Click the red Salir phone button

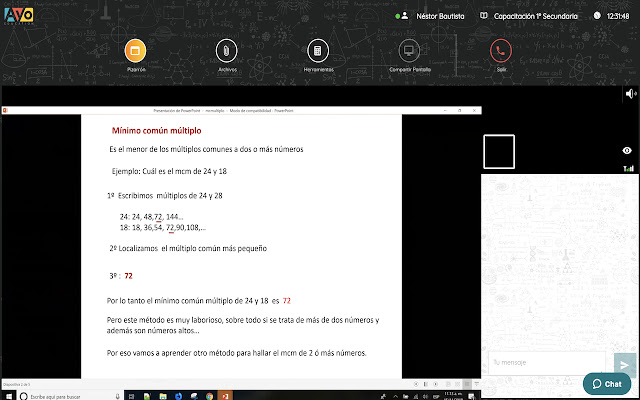[501, 51]
